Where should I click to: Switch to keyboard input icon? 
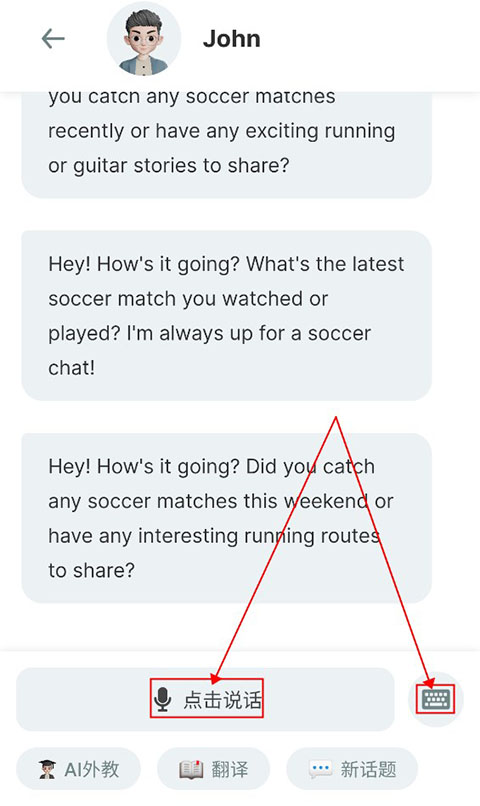[436, 700]
